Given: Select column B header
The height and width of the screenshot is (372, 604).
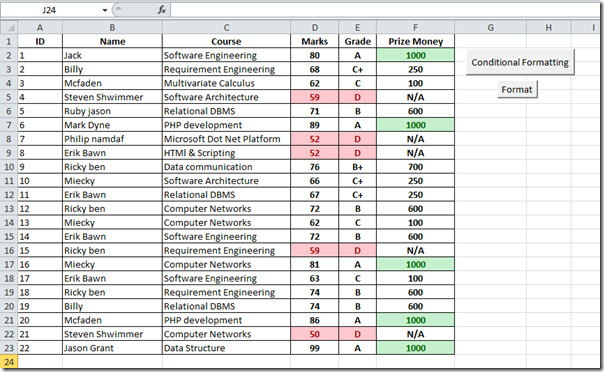Looking at the screenshot, I should click(112, 27).
